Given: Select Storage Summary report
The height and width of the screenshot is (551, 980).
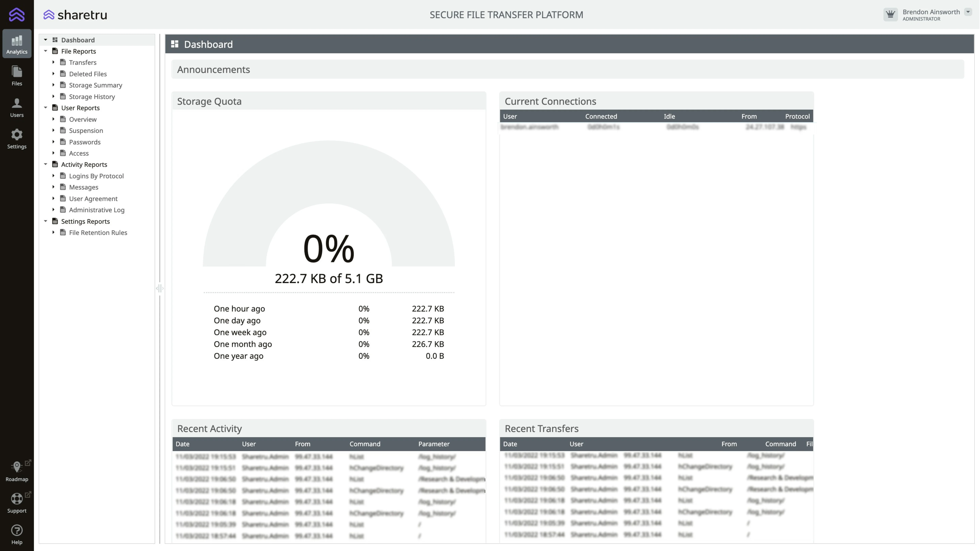Looking at the screenshot, I should 95,85.
